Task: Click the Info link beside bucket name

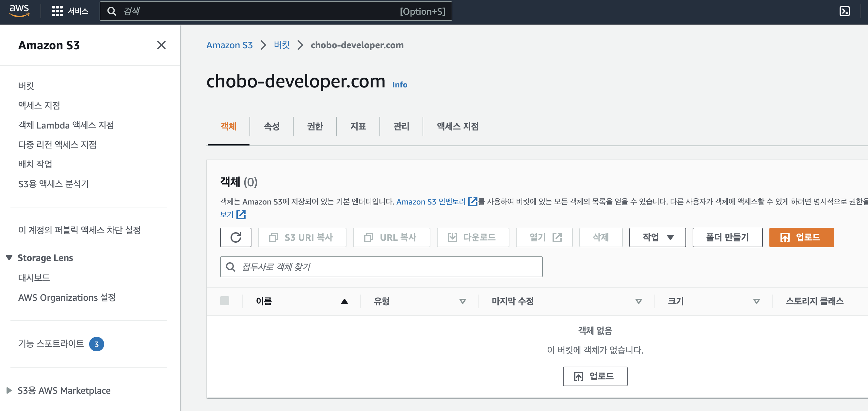Action: pos(400,85)
